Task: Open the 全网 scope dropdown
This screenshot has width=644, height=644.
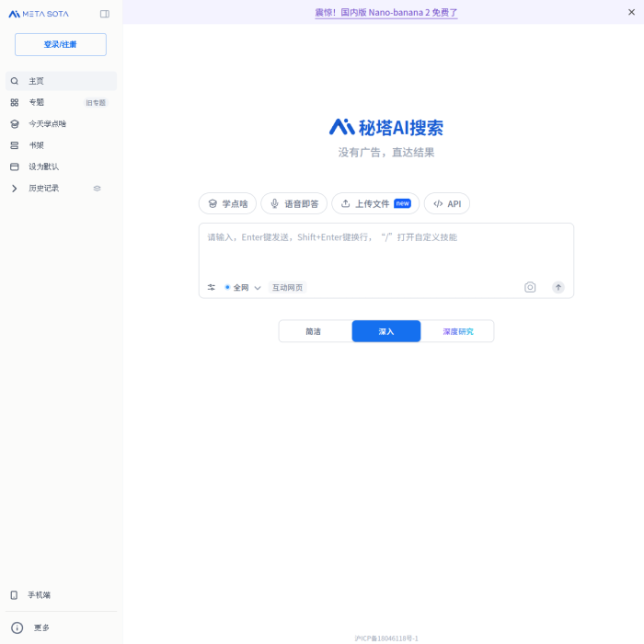Action: tap(243, 287)
